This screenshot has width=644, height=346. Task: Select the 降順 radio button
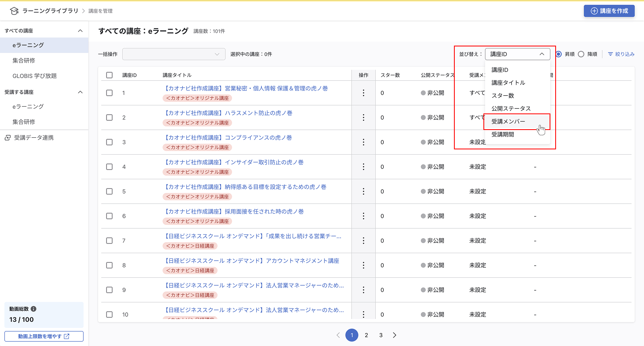point(581,54)
